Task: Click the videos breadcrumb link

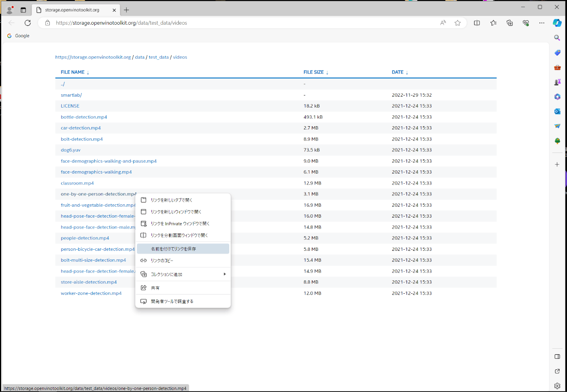Action: [x=180, y=57]
